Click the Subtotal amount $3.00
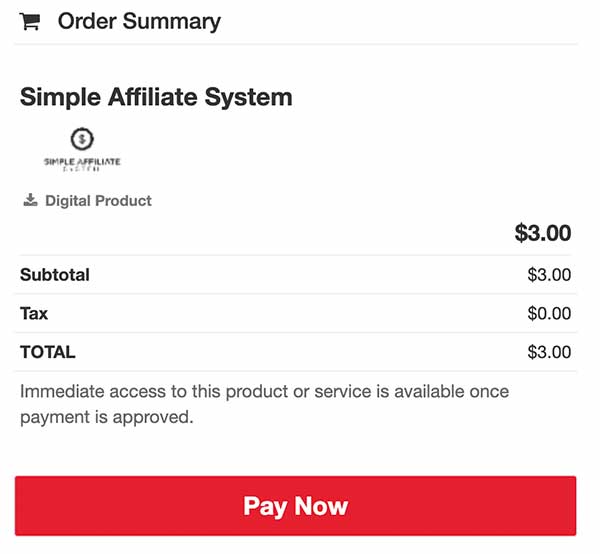This screenshot has width=600, height=554. tap(549, 275)
